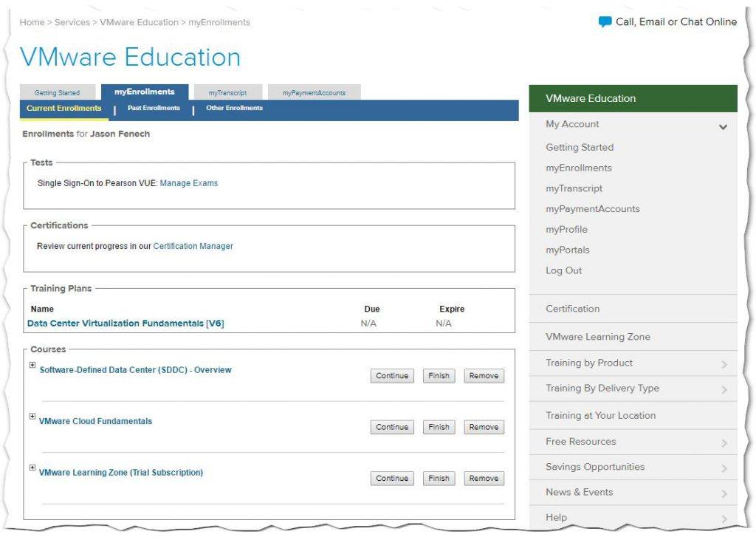This screenshot has width=756, height=537.
Task: Expand the Training By Delivery Type arrow
Action: tap(724, 389)
